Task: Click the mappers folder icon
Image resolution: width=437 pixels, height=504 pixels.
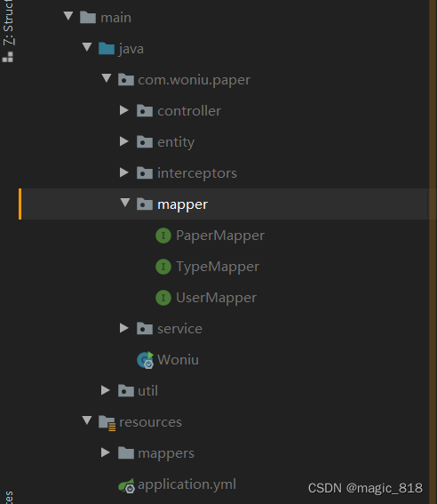Action: [126, 453]
